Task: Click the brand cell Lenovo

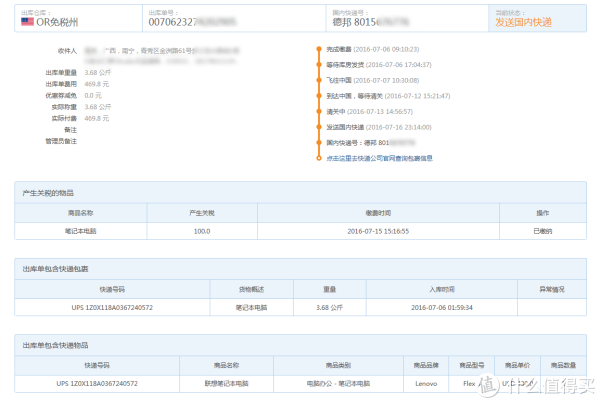Action: point(426,383)
